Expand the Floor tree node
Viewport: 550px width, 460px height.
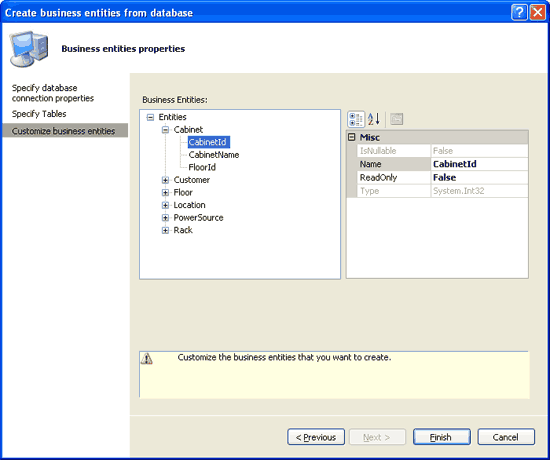coord(165,193)
